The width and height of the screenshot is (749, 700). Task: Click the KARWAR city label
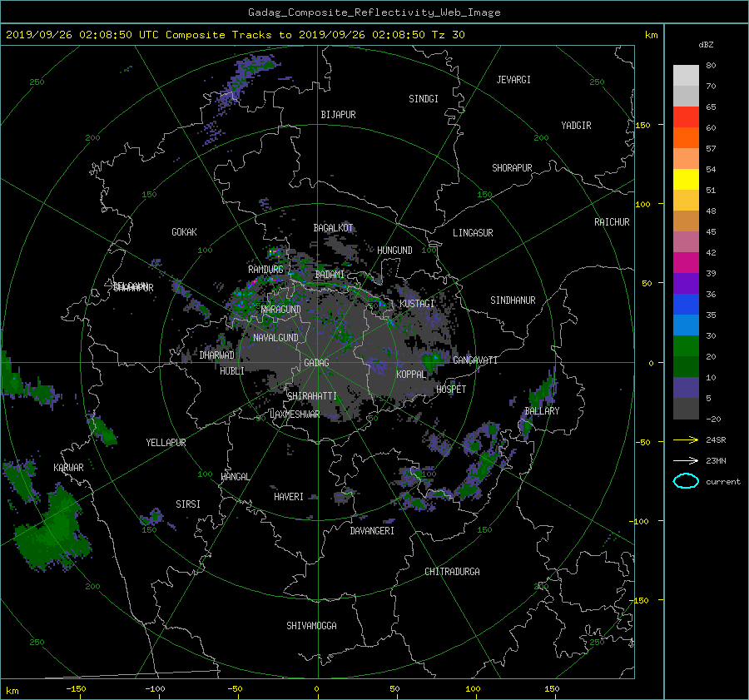coord(68,468)
